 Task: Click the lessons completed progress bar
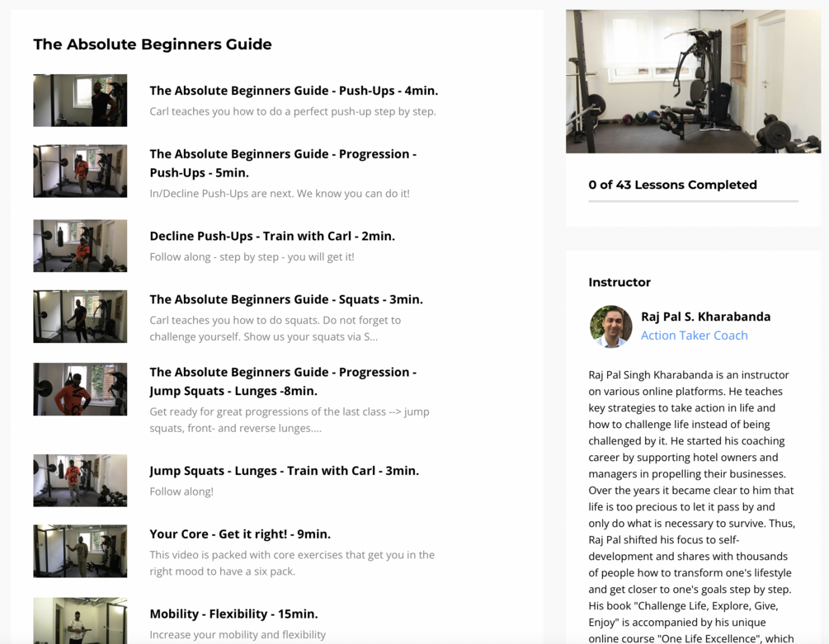click(x=693, y=201)
